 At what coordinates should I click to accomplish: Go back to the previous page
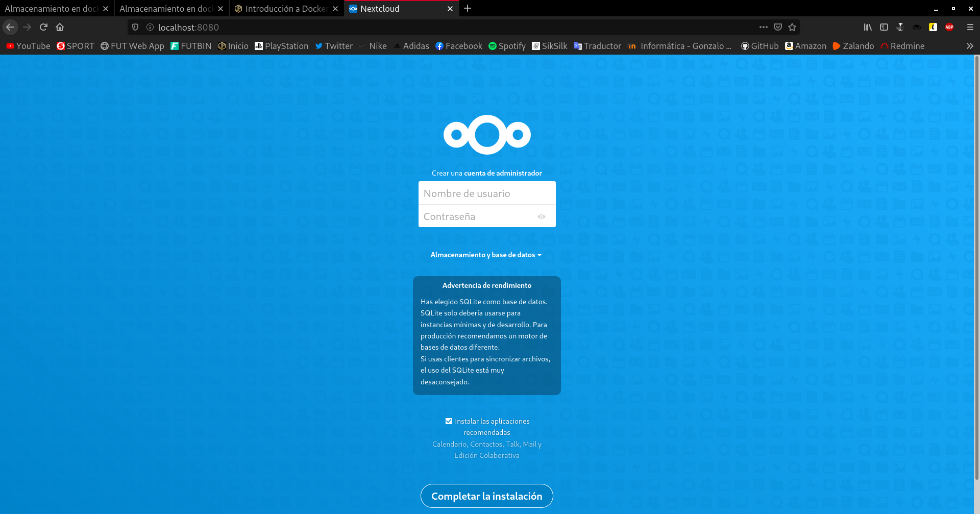coord(10,27)
